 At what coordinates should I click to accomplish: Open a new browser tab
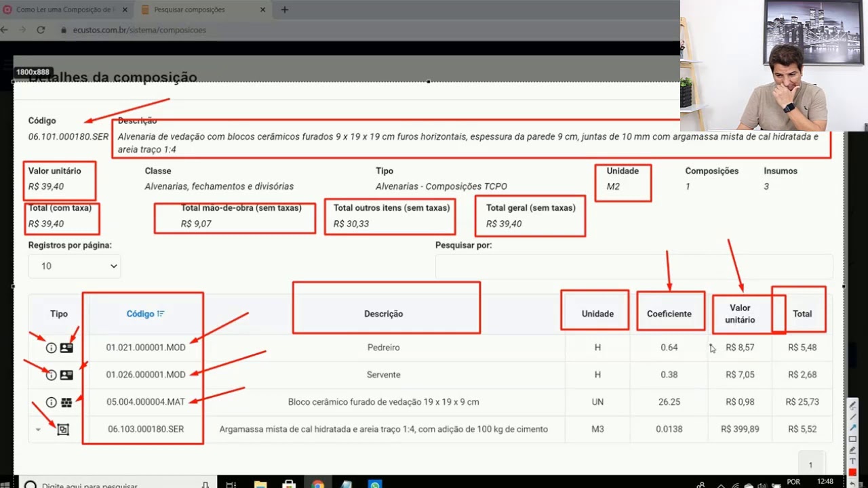point(285,9)
